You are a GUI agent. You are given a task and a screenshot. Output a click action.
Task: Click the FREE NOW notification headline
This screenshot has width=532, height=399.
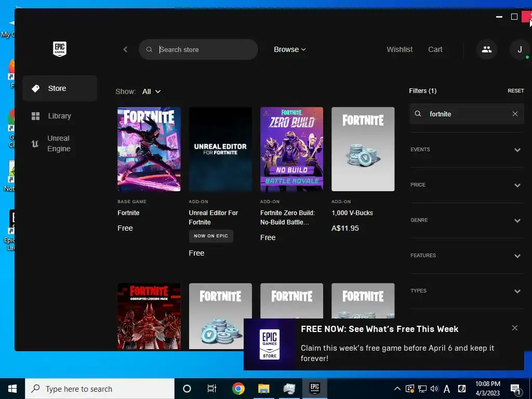click(x=379, y=329)
